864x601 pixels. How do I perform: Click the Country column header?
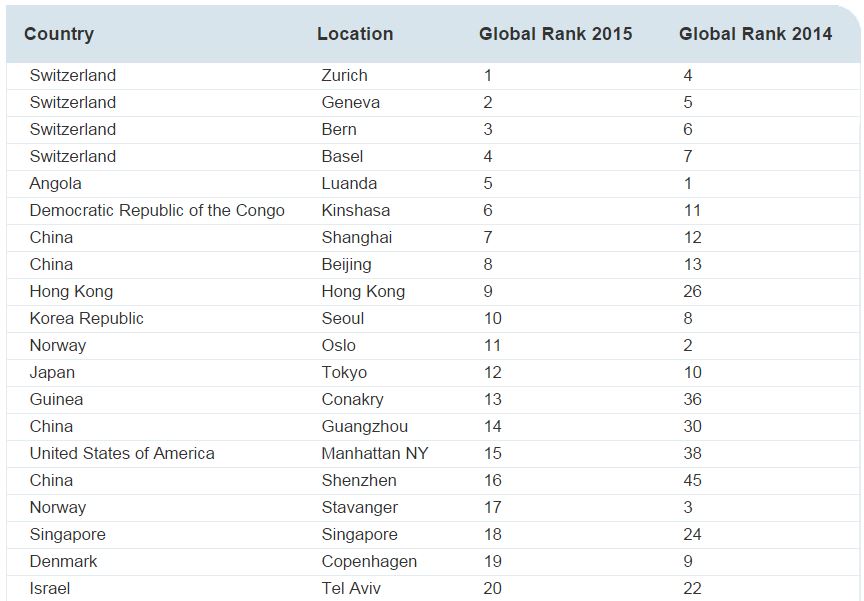tap(59, 34)
